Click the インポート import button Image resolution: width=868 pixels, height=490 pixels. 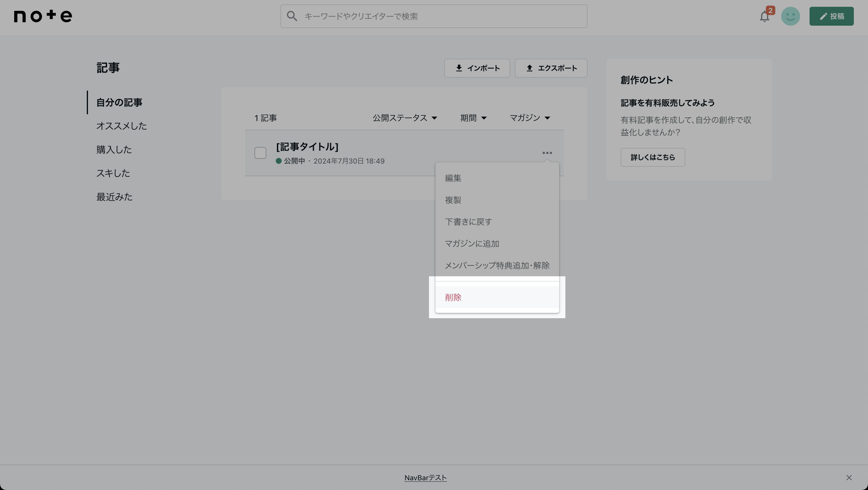coord(477,68)
